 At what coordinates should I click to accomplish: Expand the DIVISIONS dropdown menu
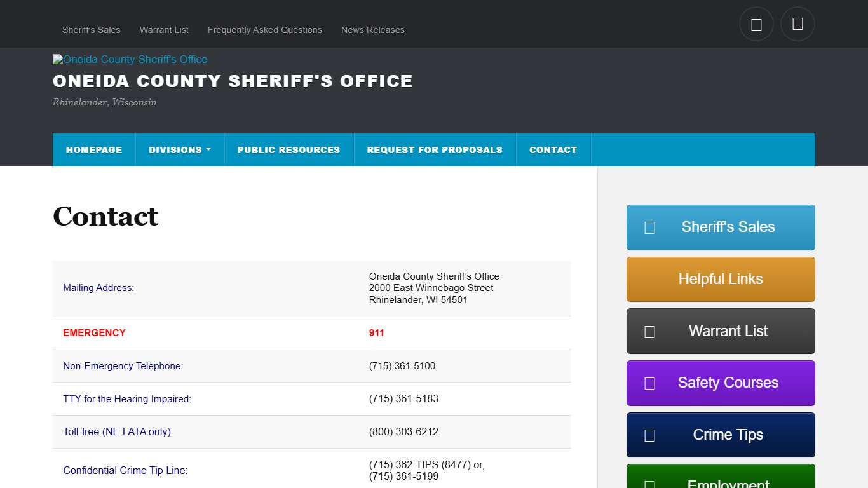click(180, 150)
